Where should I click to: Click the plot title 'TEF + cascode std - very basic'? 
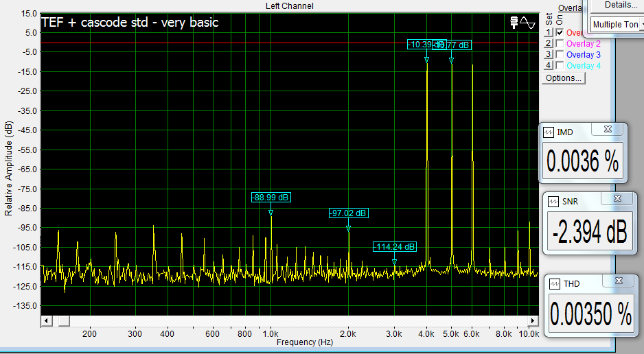pos(130,22)
